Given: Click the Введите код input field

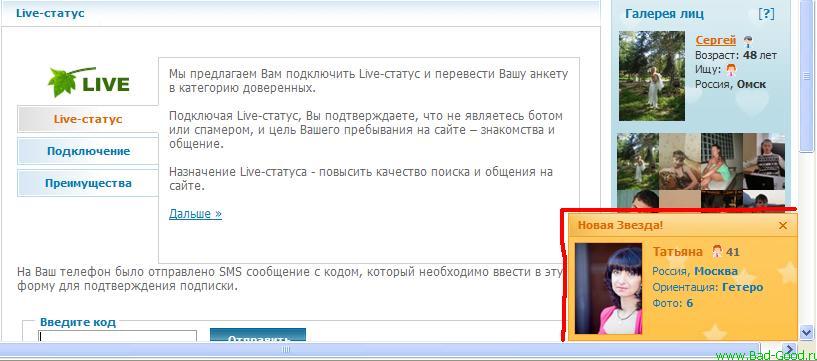Looking at the screenshot, I should [118, 336].
